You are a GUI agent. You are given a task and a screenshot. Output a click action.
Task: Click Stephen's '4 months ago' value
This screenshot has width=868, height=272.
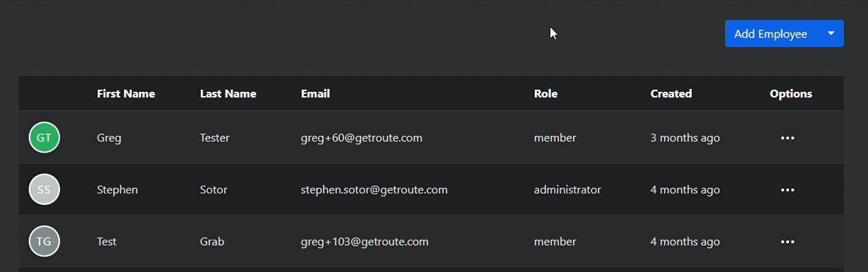pos(685,189)
